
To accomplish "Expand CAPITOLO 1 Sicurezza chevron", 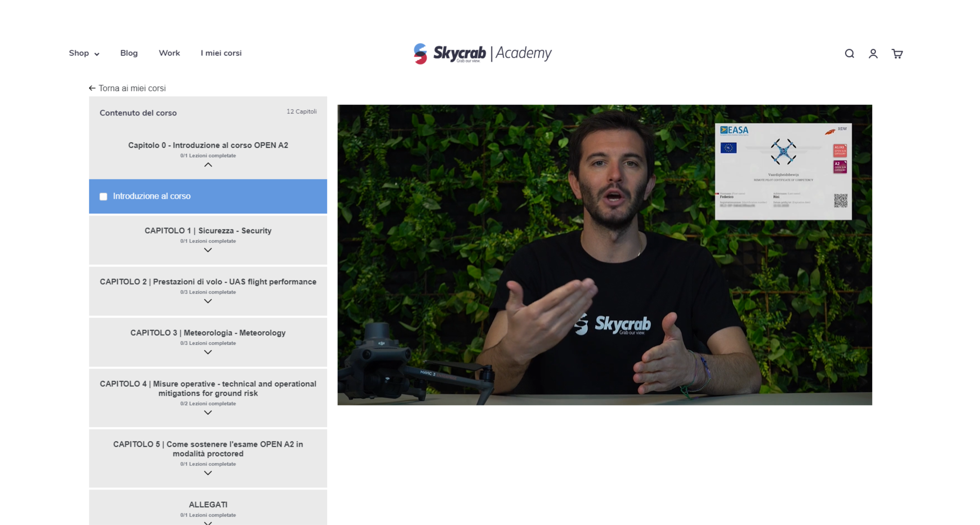I will (x=208, y=250).
